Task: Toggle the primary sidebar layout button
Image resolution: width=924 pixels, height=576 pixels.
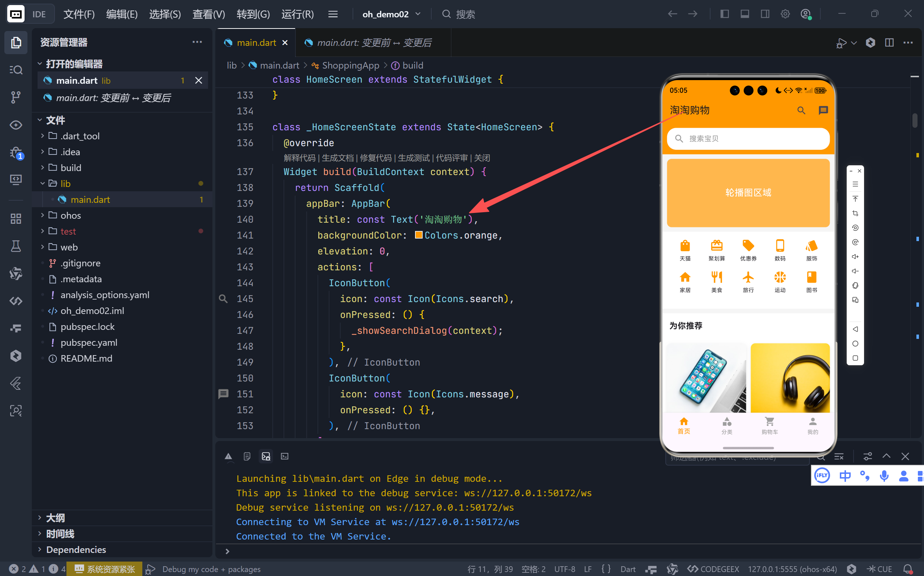Action: (724, 14)
